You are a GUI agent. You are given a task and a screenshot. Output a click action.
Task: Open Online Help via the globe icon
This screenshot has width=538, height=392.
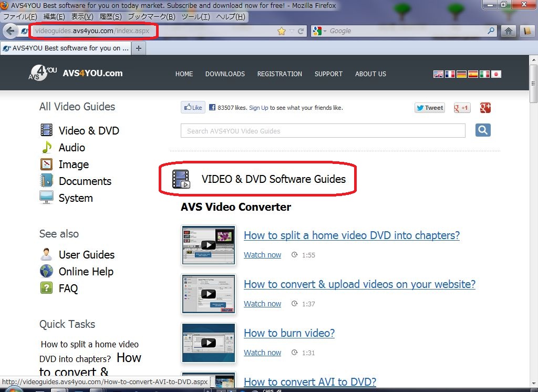pyautogui.click(x=46, y=271)
